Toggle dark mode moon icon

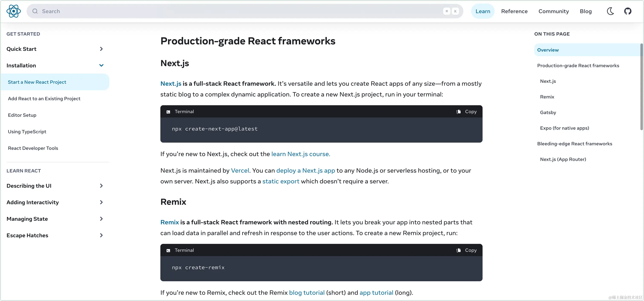click(x=610, y=11)
